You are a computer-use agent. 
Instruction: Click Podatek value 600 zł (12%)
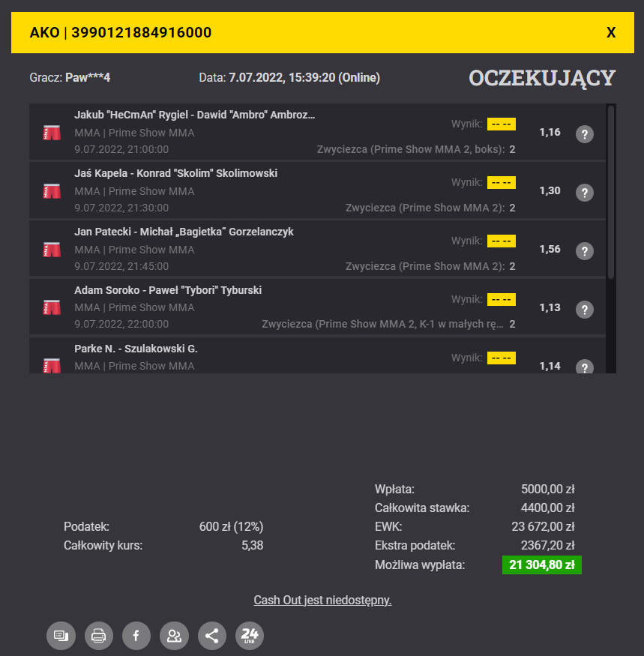click(x=232, y=527)
